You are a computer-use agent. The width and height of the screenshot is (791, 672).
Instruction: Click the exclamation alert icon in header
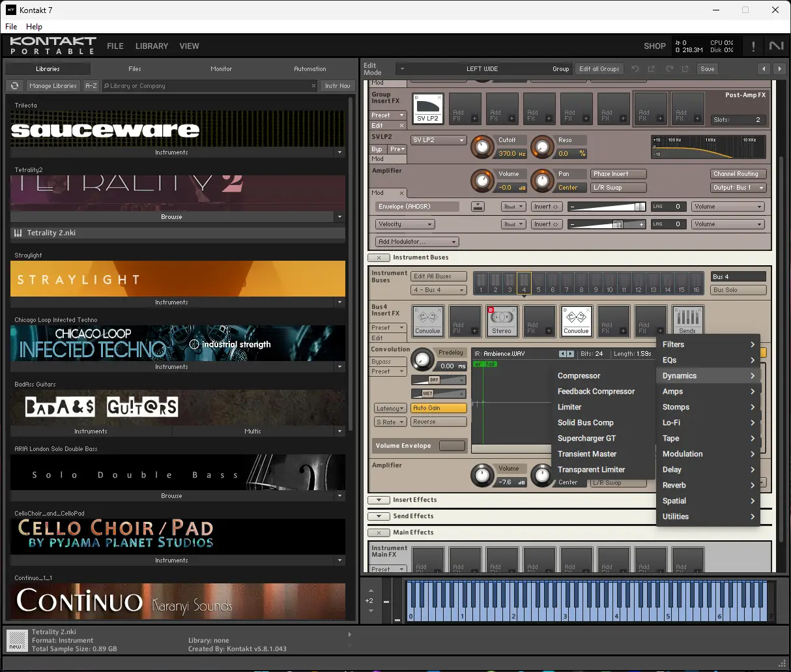(x=753, y=46)
